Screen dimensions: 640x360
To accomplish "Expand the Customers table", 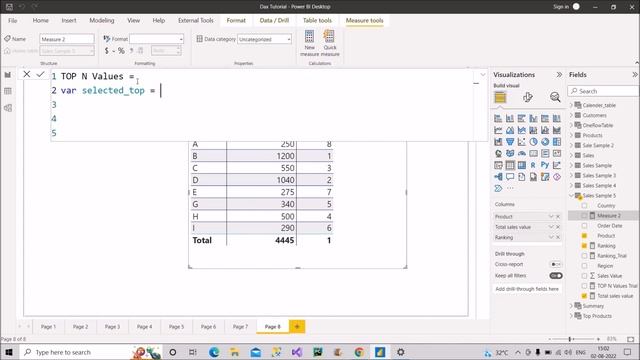I will click(571, 116).
